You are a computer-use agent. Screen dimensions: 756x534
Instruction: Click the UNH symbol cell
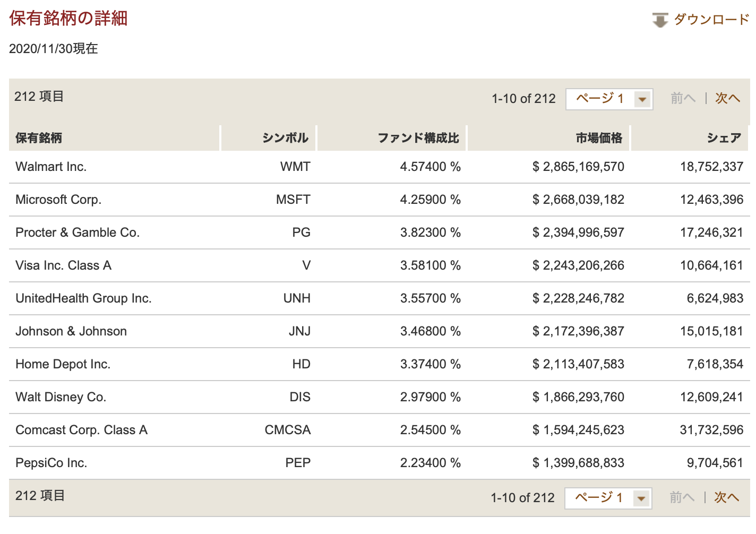click(x=297, y=298)
